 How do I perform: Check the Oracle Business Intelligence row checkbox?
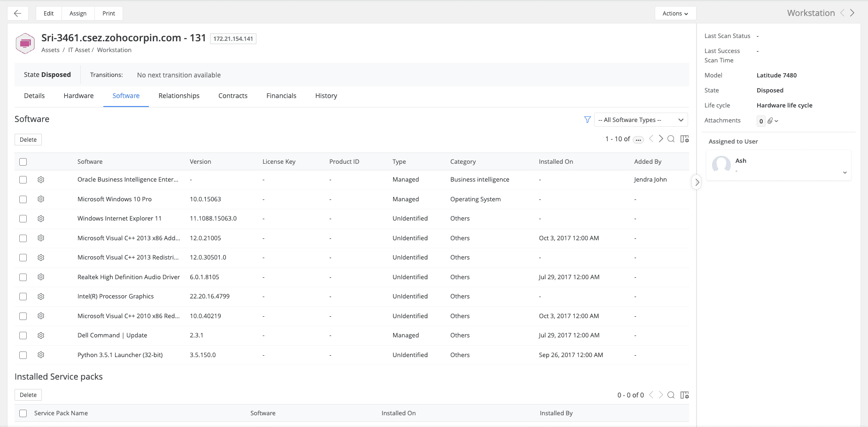point(23,180)
